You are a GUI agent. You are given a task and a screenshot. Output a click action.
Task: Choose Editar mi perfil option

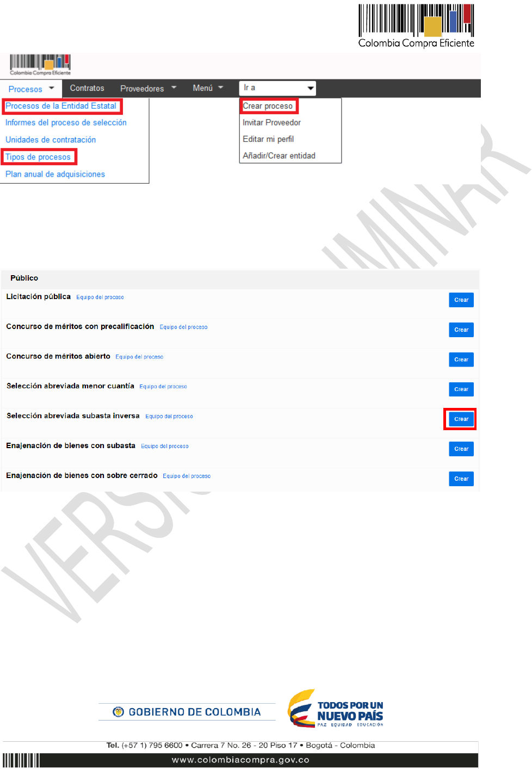coord(268,139)
